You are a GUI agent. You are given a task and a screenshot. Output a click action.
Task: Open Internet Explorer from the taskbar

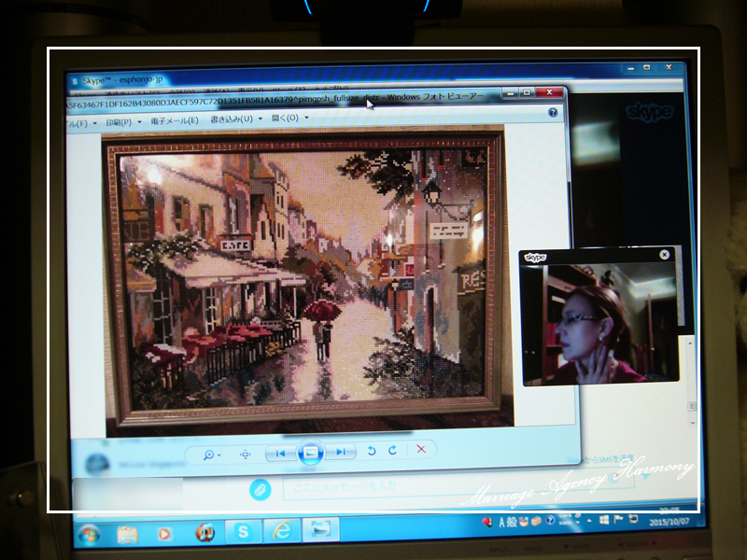click(282, 530)
